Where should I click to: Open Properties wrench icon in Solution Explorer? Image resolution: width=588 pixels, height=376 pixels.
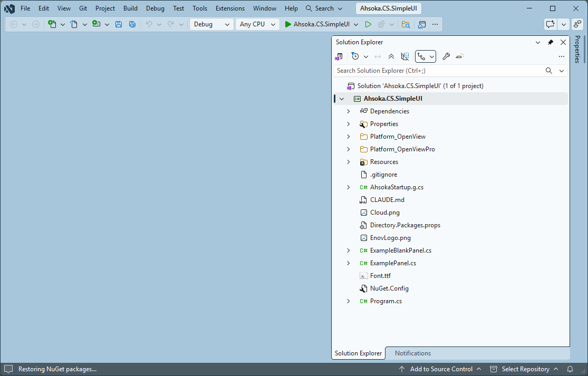[446, 56]
